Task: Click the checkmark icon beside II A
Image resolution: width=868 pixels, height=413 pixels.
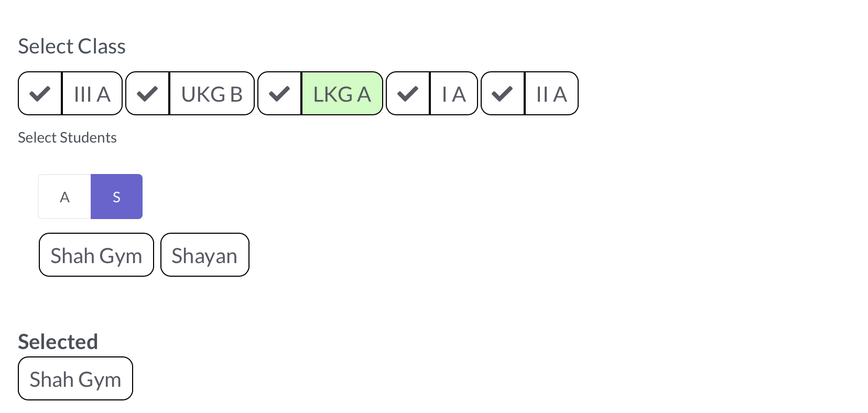Action: tap(503, 94)
